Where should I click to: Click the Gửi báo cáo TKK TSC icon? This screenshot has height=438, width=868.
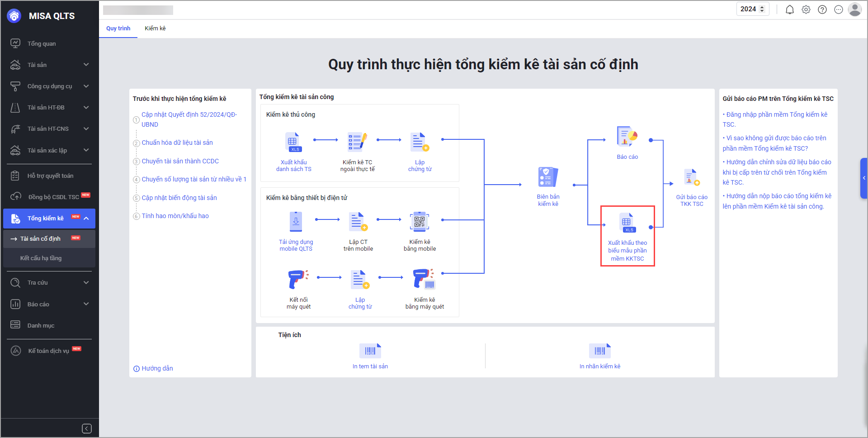(x=692, y=177)
